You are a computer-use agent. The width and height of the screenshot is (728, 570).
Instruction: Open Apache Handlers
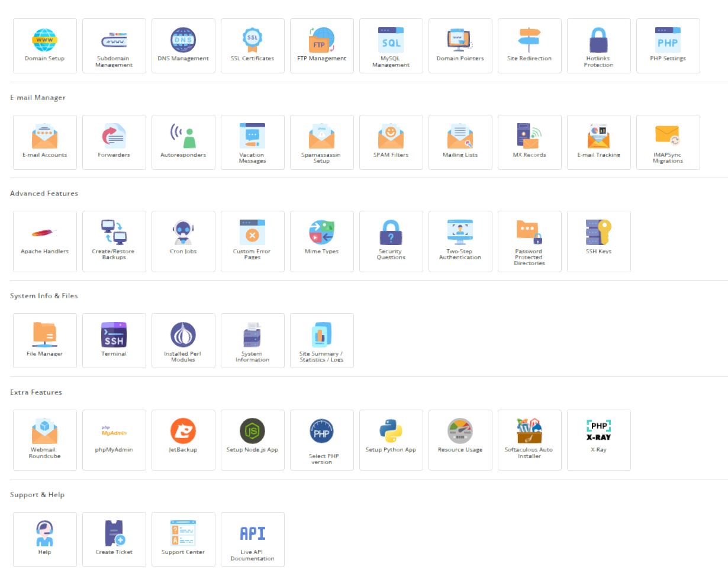(x=45, y=241)
